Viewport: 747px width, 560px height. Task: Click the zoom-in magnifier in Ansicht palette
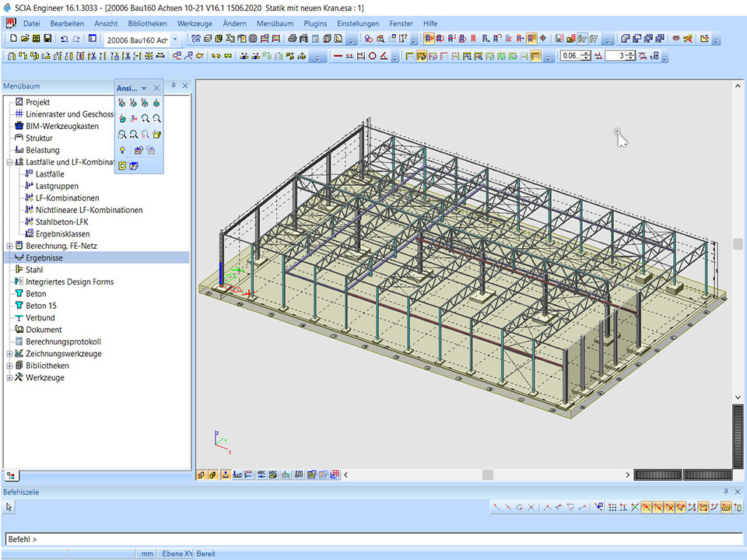click(146, 118)
